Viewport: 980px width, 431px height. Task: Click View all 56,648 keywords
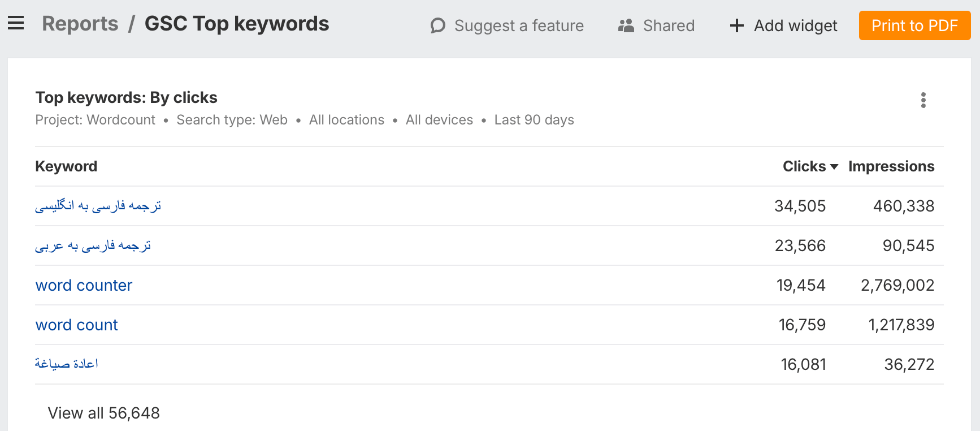pyautogui.click(x=103, y=413)
